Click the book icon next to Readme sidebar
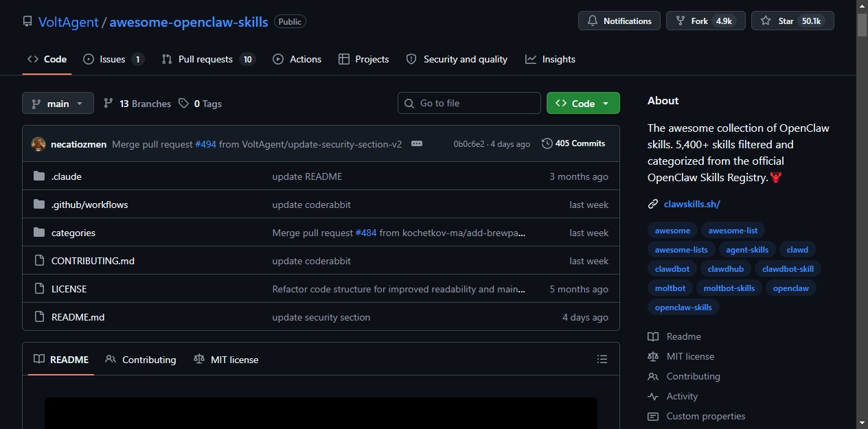This screenshot has height=429, width=868. (x=653, y=336)
